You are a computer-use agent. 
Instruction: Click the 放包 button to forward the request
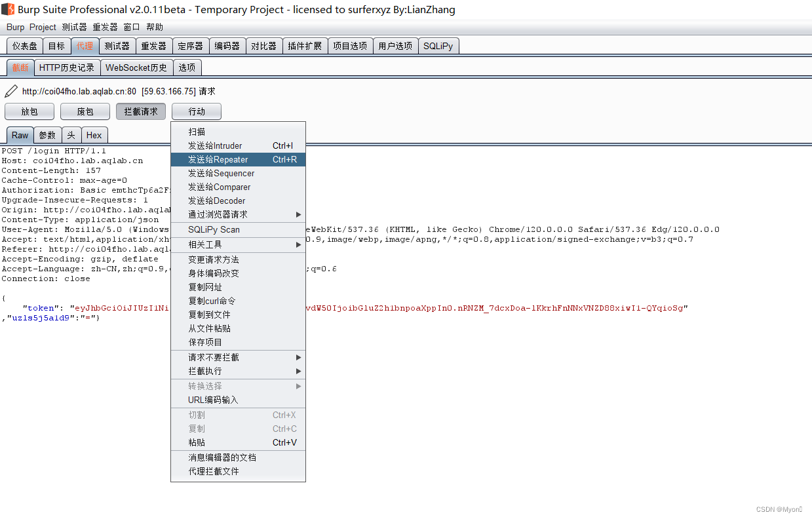pos(29,111)
